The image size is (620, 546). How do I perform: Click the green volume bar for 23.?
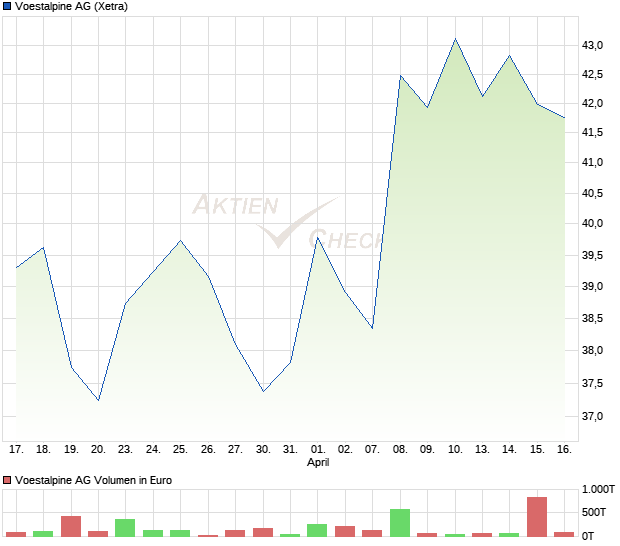pos(125,528)
